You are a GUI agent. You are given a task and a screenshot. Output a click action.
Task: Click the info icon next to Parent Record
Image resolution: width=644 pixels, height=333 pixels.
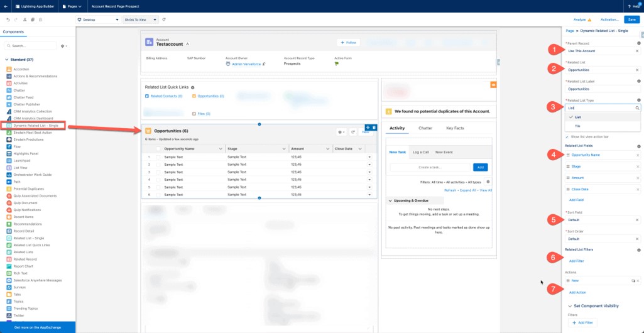click(639, 43)
